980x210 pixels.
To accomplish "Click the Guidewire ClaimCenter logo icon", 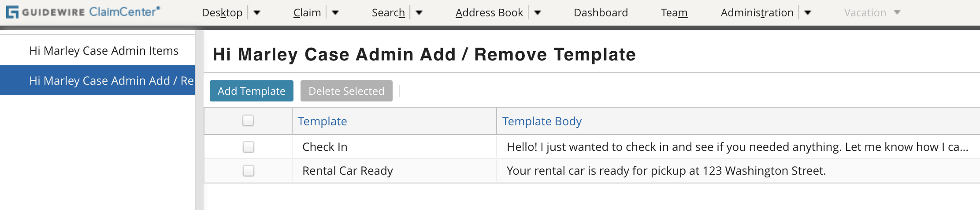I will tap(12, 12).
